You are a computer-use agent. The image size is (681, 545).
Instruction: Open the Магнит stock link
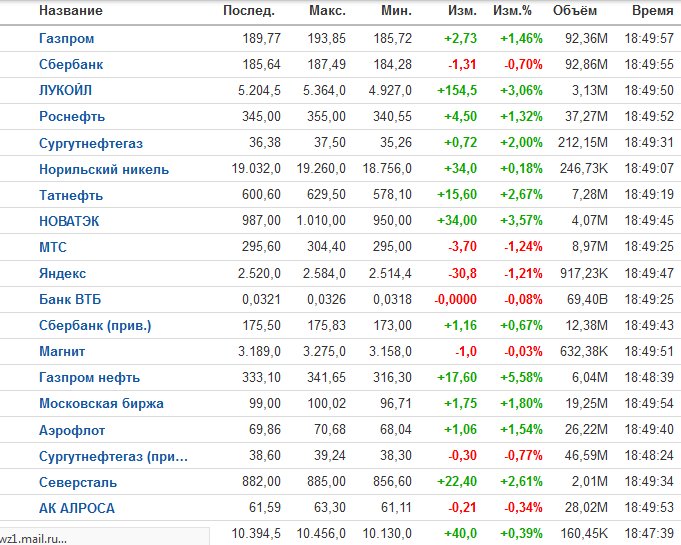tap(62, 351)
